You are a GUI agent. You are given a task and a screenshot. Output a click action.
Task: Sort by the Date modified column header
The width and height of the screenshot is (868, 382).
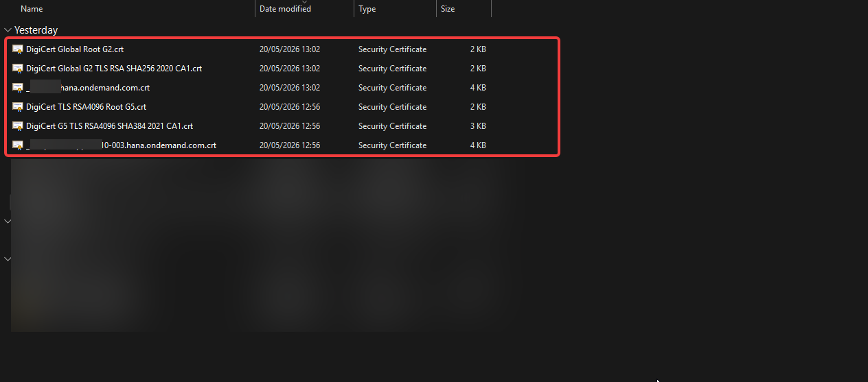click(x=285, y=9)
